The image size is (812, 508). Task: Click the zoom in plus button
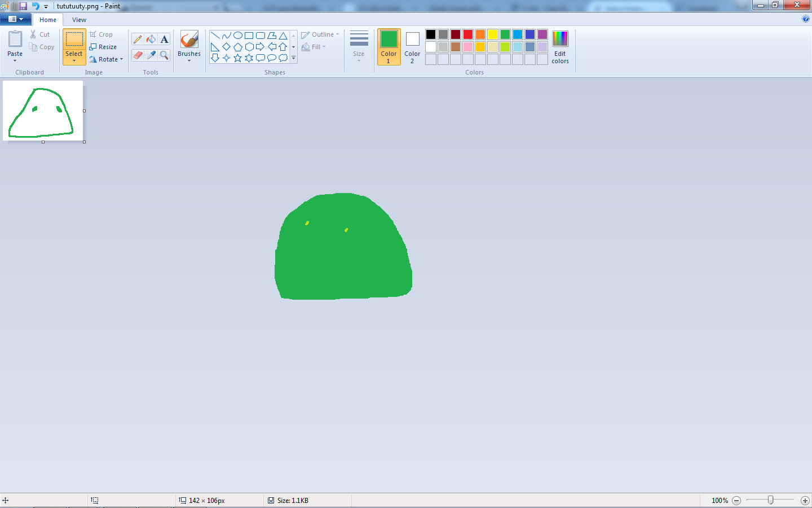pos(805,501)
